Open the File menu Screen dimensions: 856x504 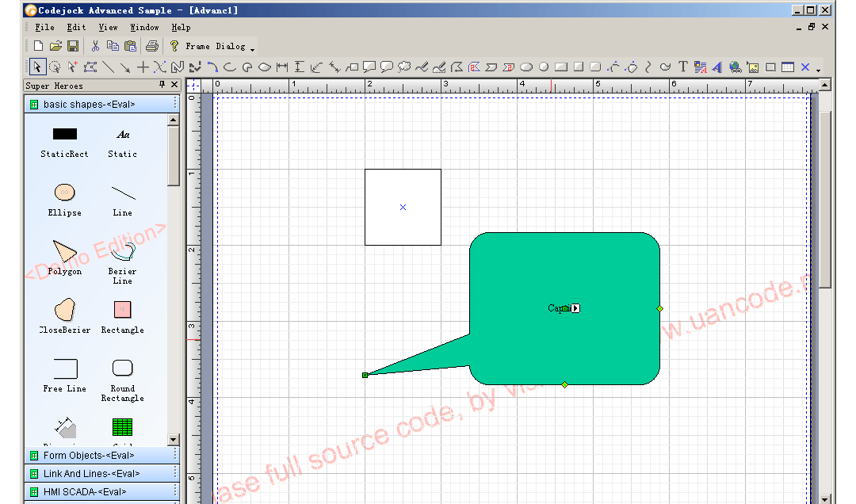44,27
